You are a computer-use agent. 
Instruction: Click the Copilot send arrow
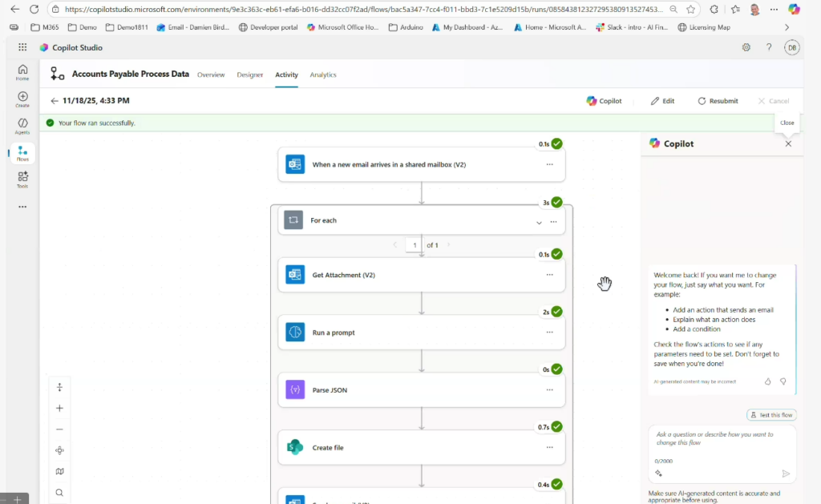coord(786,474)
